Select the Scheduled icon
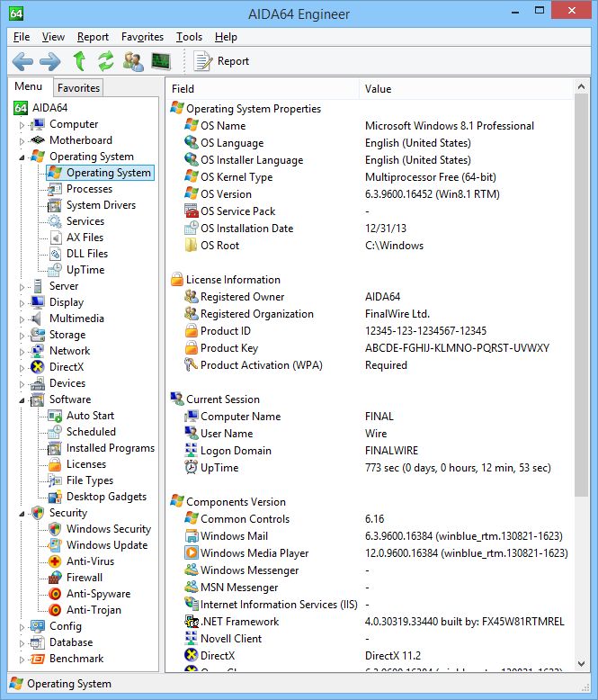 click(x=55, y=432)
